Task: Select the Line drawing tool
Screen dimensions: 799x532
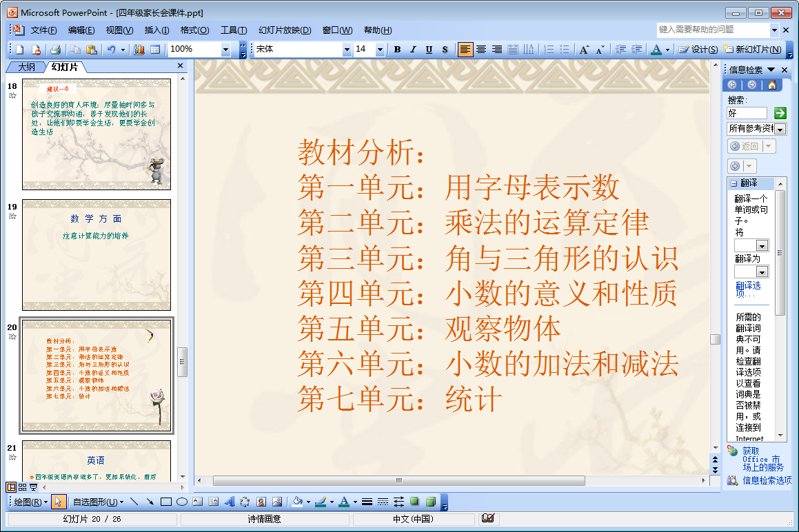Action: (x=134, y=502)
